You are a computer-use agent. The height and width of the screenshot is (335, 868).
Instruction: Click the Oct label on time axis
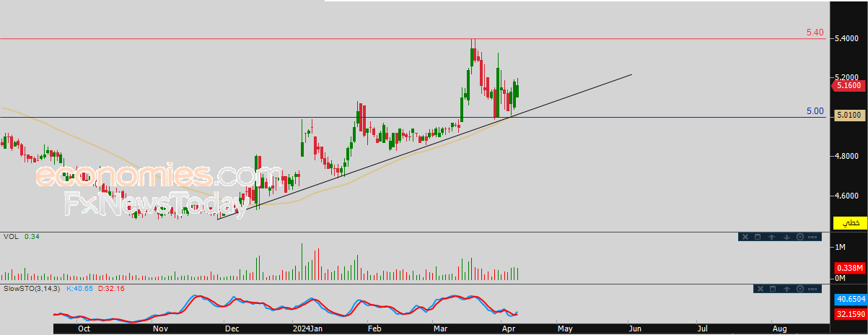84,329
